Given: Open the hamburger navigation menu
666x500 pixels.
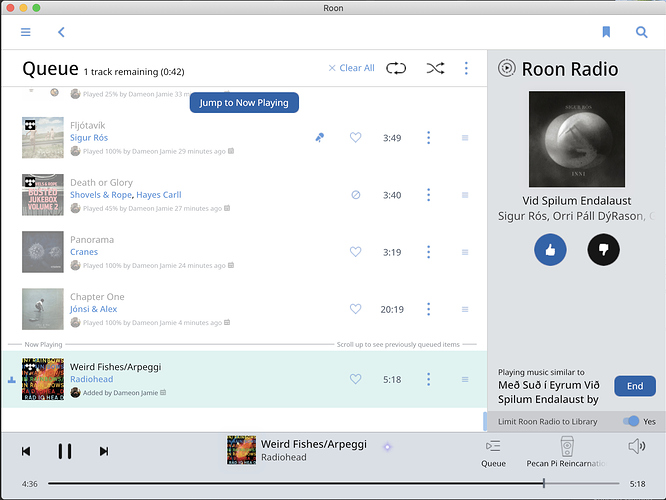Looking at the screenshot, I should pyautogui.click(x=25, y=32).
